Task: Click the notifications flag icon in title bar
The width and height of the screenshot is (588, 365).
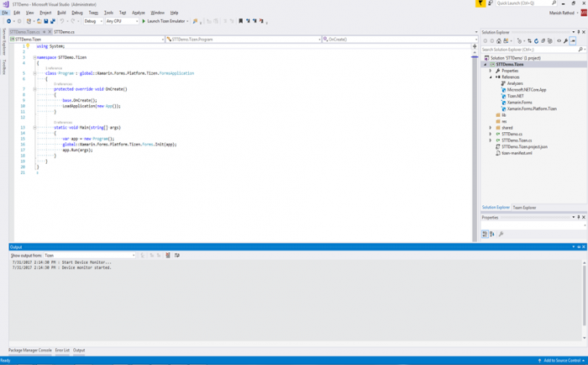Action: 480,3
